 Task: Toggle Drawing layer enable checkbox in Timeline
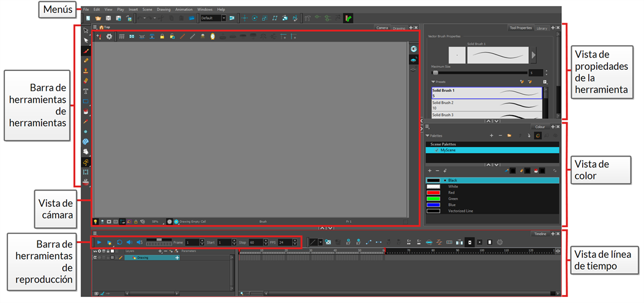99,258
